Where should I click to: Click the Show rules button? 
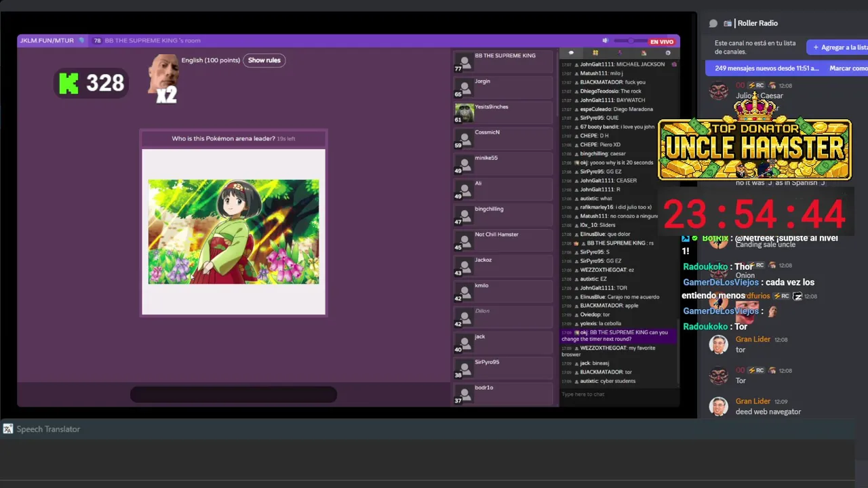point(264,60)
